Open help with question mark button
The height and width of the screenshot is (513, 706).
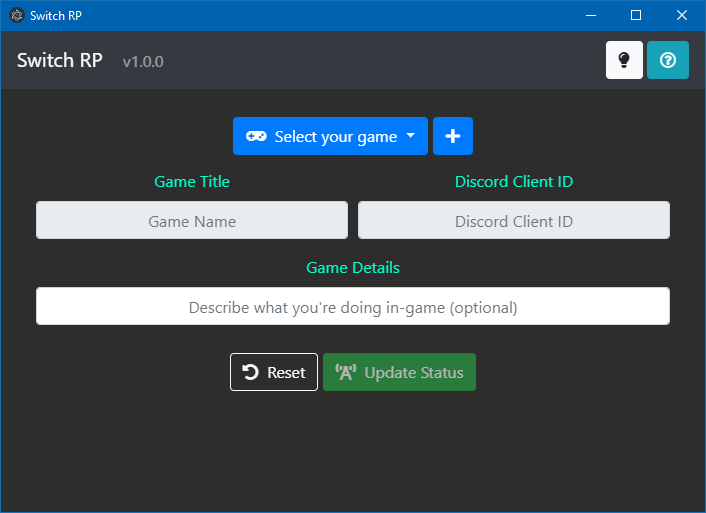(x=668, y=60)
